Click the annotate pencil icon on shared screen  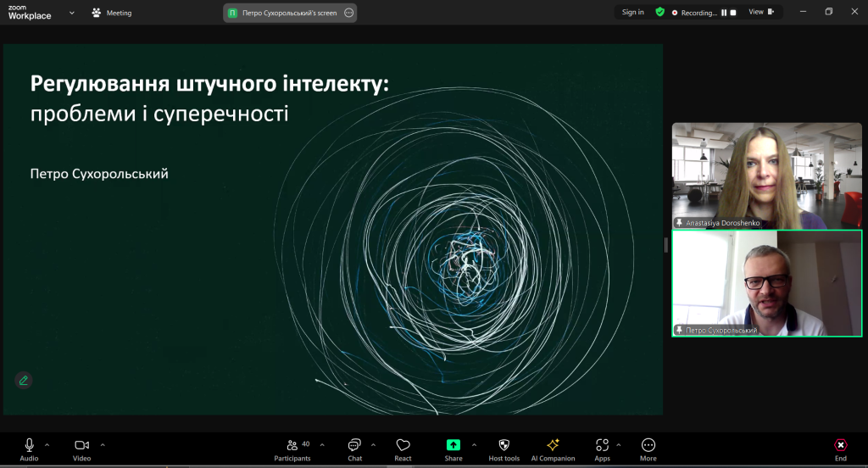coord(23,381)
